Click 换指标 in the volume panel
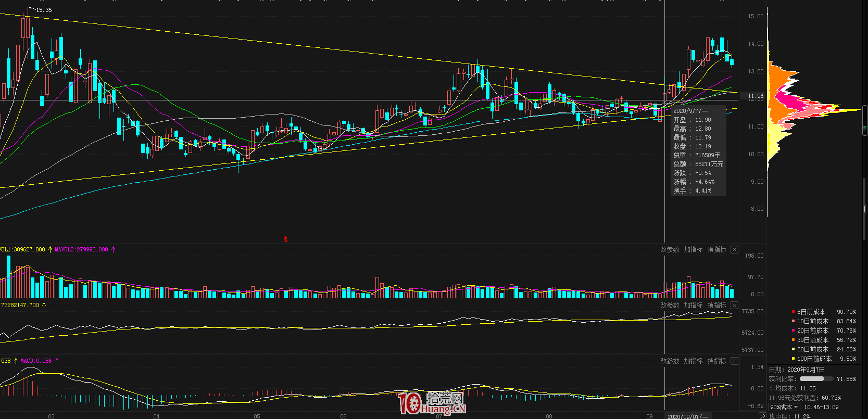 [716, 250]
